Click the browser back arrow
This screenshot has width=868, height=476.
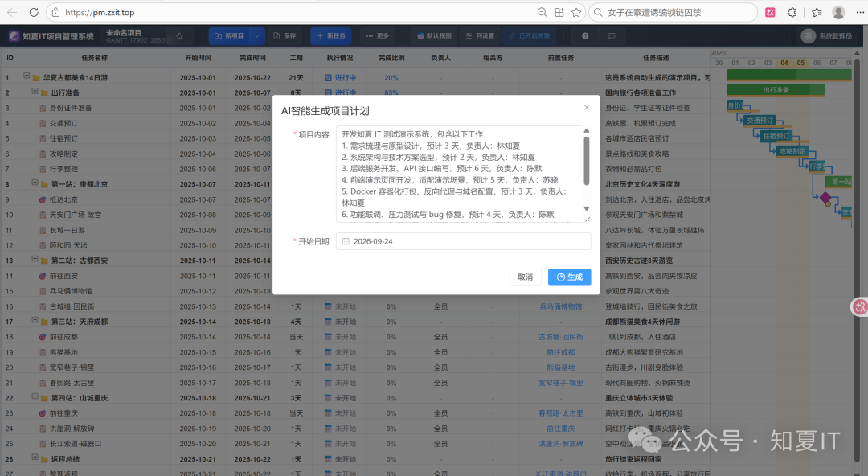12,12
